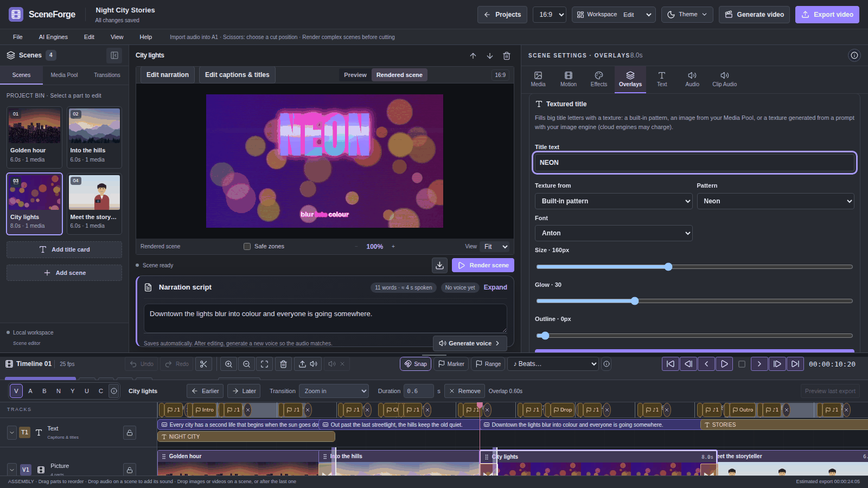868x488 pixels.
Task: Switch to Preview view
Action: [355, 75]
